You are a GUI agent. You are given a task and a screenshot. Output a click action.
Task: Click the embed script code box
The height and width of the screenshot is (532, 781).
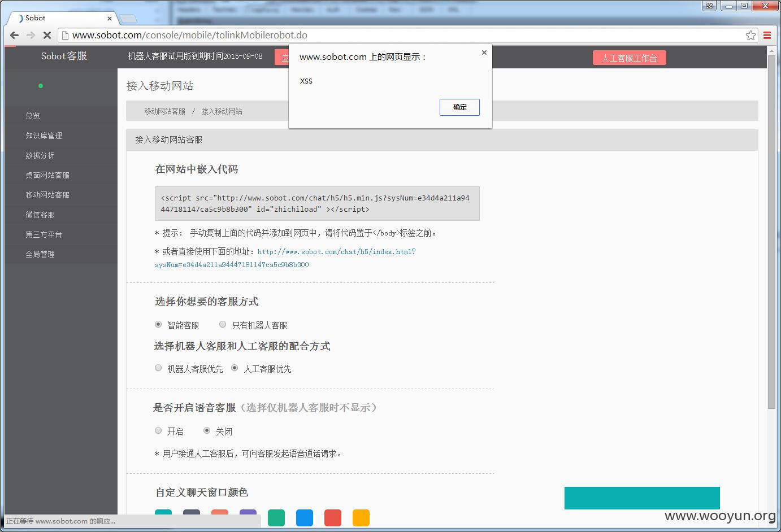pos(317,203)
